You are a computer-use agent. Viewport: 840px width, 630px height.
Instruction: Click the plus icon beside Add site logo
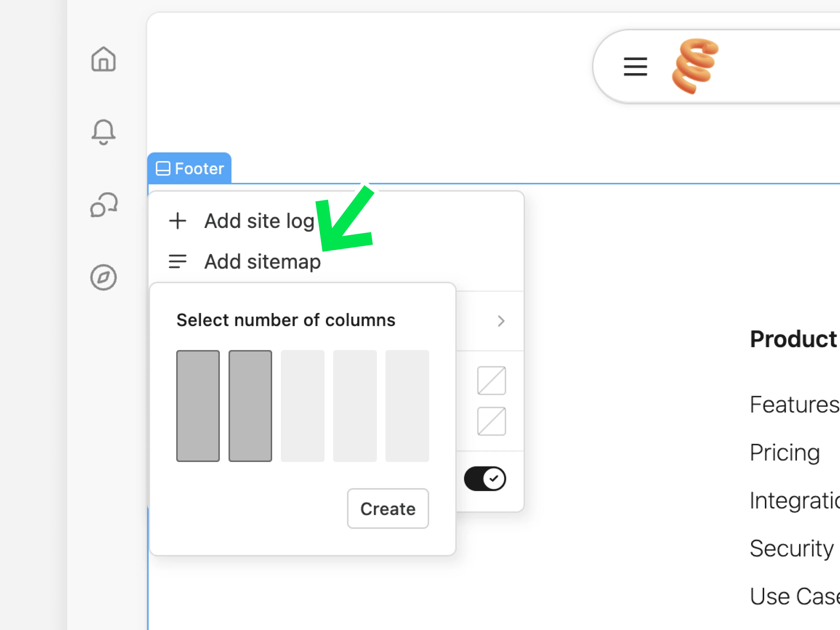[x=177, y=221]
